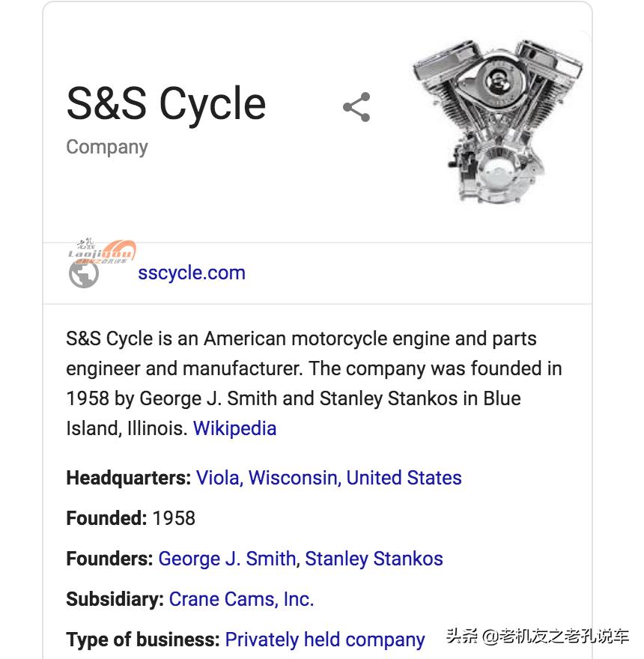
Task: Open the V-twin engine image thumbnail
Action: pyautogui.click(x=499, y=120)
